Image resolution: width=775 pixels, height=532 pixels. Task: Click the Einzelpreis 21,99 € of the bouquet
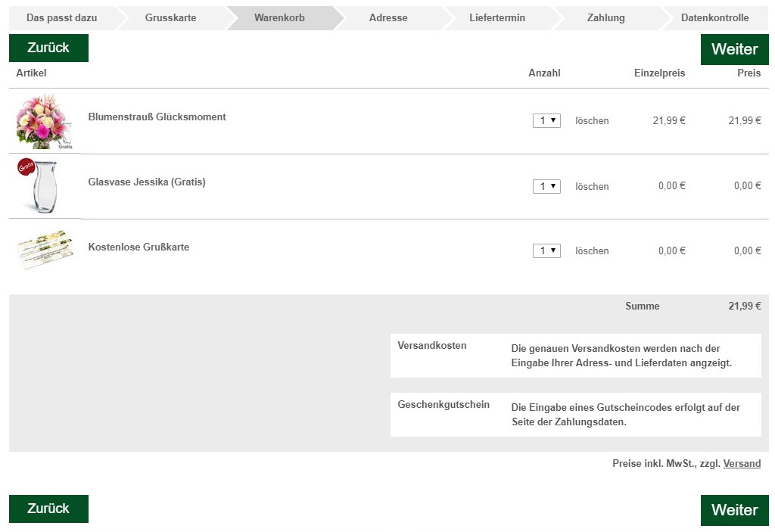click(669, 120)
